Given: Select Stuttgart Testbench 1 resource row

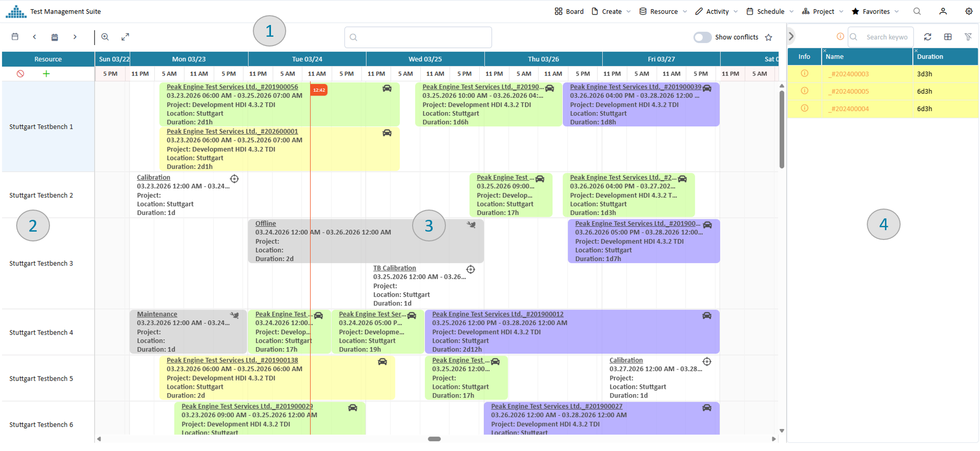Looking at the screenshot, I should click(48, 126).
